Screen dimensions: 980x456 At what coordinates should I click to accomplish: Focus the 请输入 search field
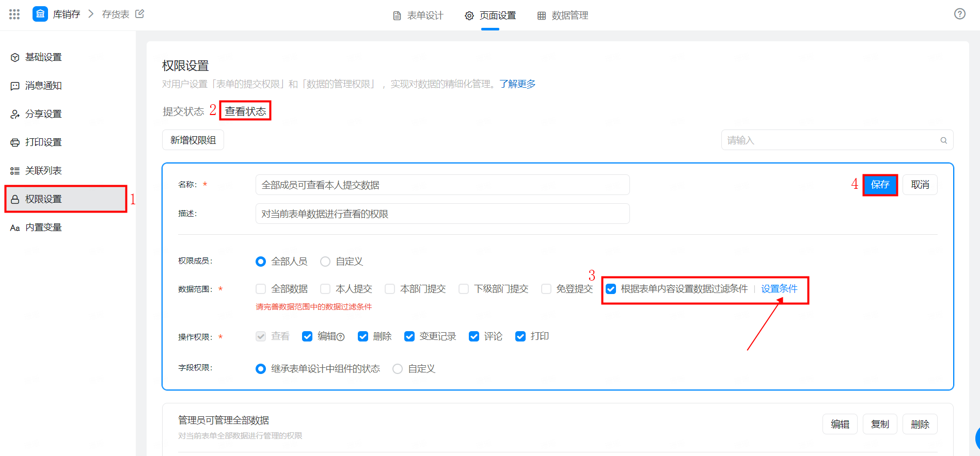[x=837, y=140]
